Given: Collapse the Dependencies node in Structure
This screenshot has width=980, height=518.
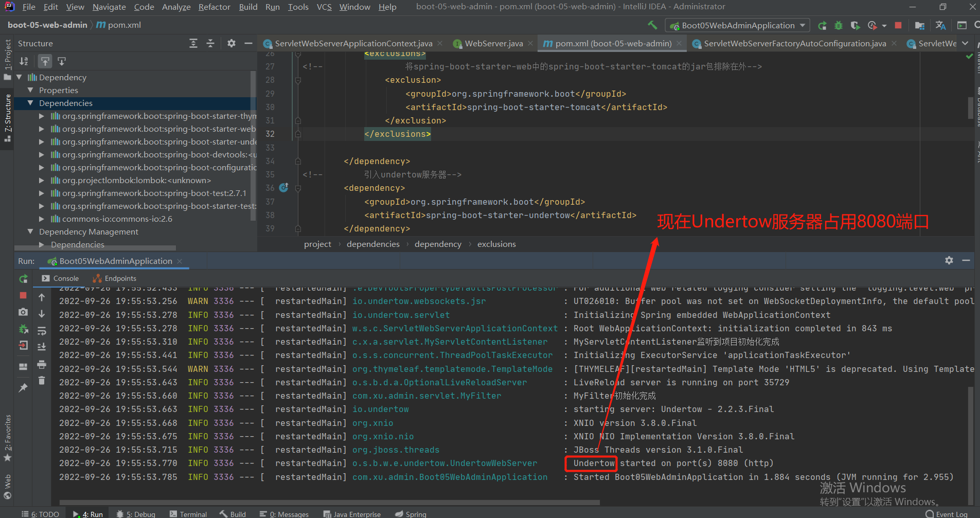Looking at the screenshot, I should coord(30,103).
